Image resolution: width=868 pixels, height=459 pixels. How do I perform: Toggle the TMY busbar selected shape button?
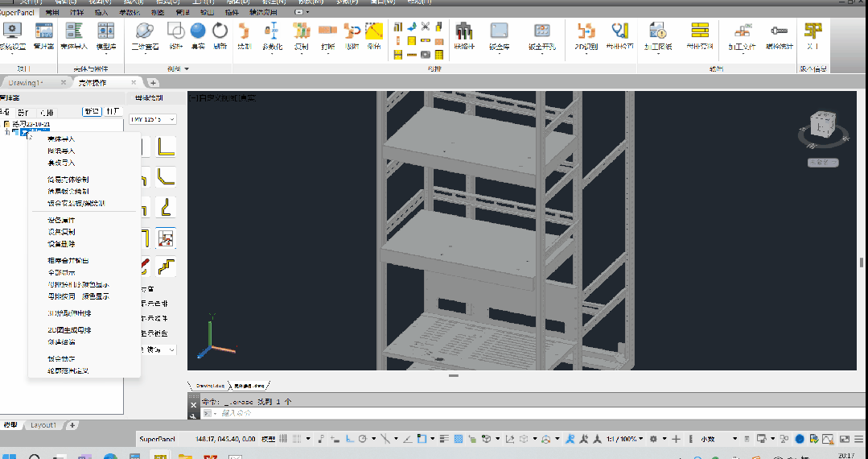(166, 238)
